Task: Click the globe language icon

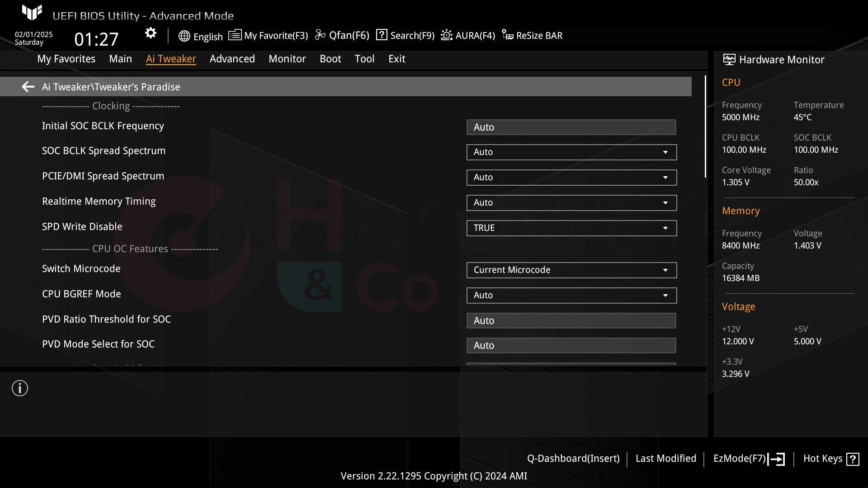Action: [184, 36]
